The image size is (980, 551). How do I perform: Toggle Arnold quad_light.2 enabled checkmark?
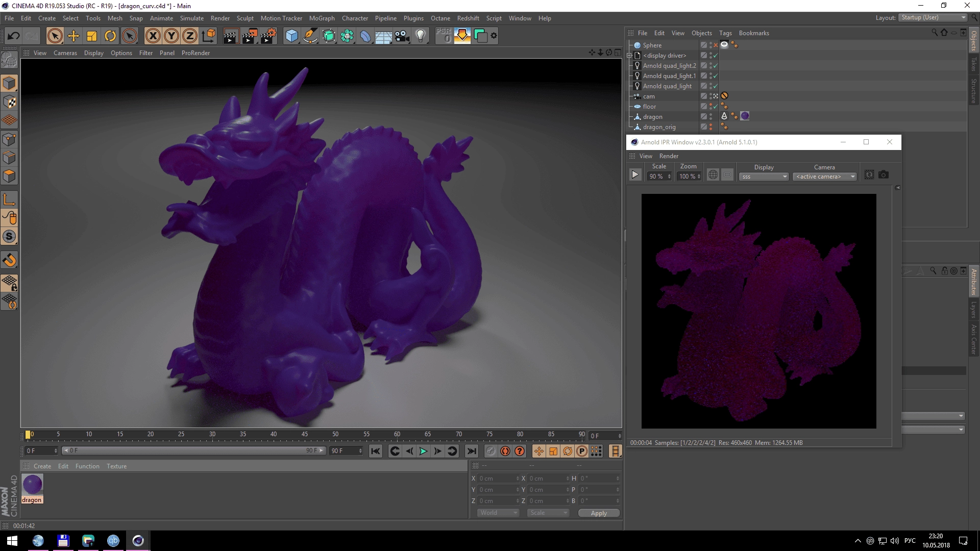[x=716, y=66]
